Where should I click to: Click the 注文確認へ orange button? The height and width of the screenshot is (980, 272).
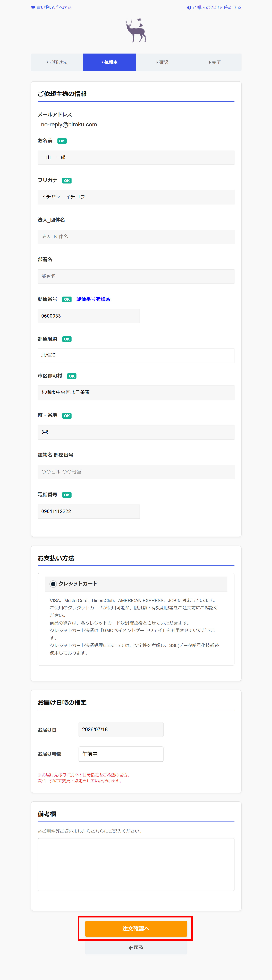pyautogui.click(x=136, y=929)
